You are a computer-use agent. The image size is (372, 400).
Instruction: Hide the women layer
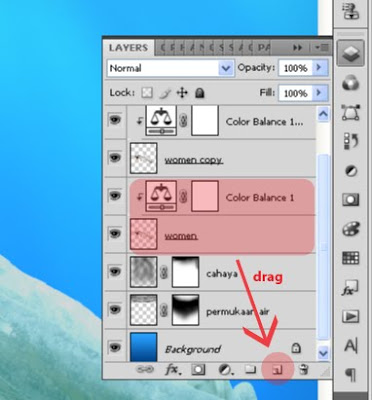[115, 233]
